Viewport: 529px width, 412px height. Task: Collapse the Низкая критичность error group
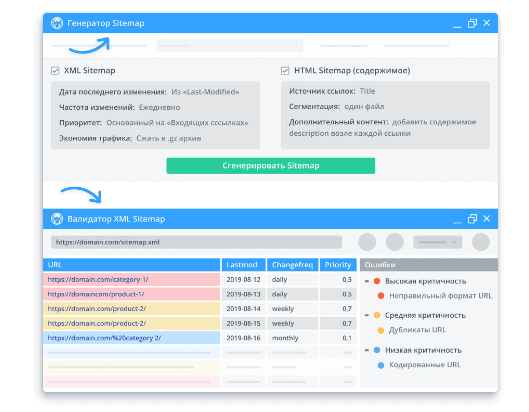click(x=367, y=350)
